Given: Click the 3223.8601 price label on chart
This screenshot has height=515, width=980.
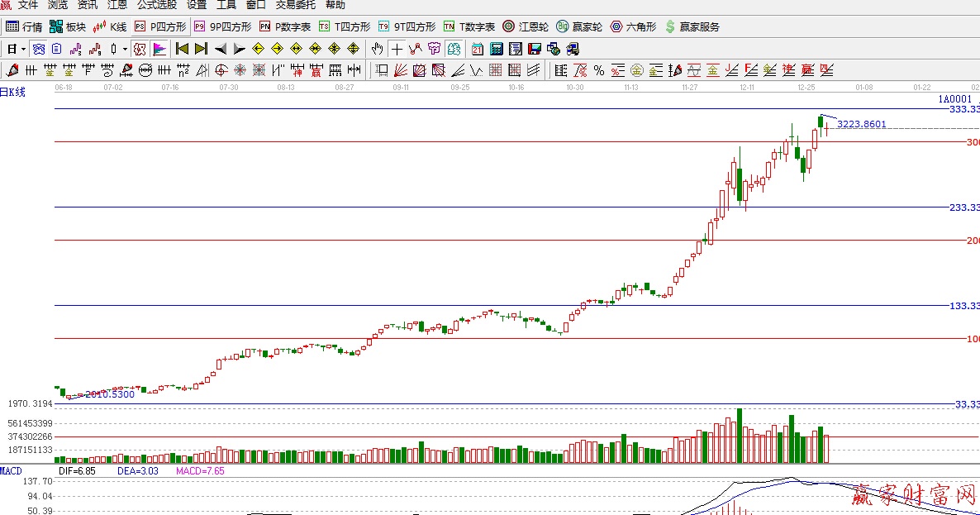Looking at the screenshot, I should point(861,124).
